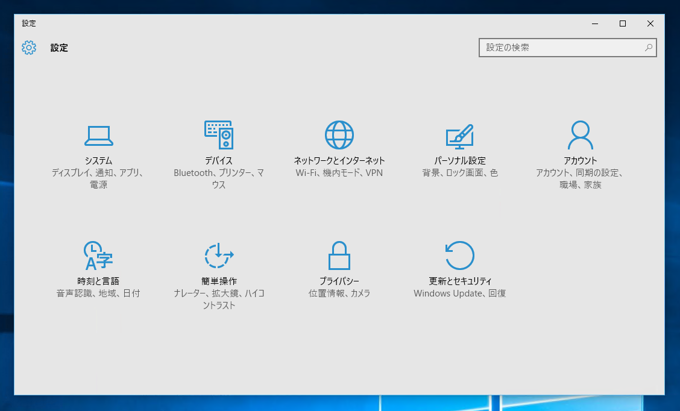Click the 簡単操作 title text
The height and width of the screenshot is (411, 680).
[x=219, y=281]
